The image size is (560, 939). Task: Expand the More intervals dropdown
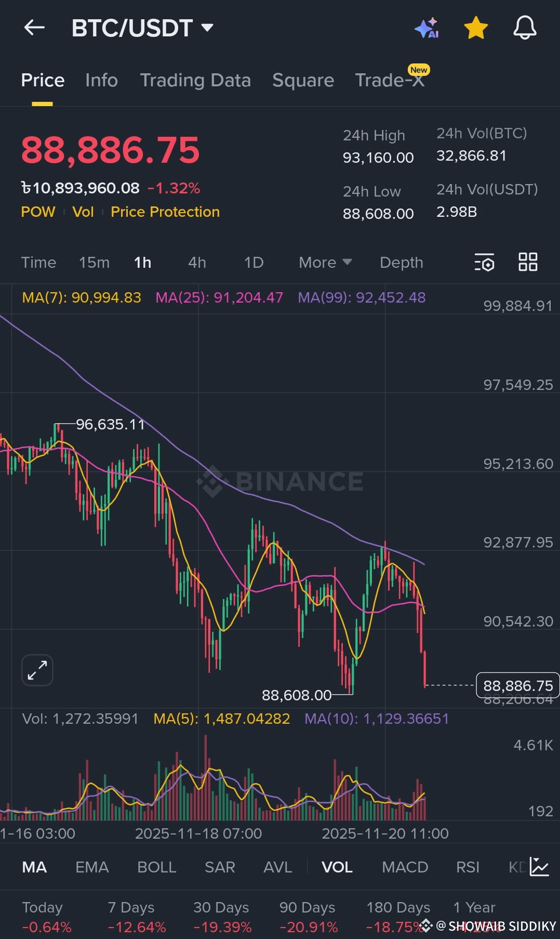(325, 262)
